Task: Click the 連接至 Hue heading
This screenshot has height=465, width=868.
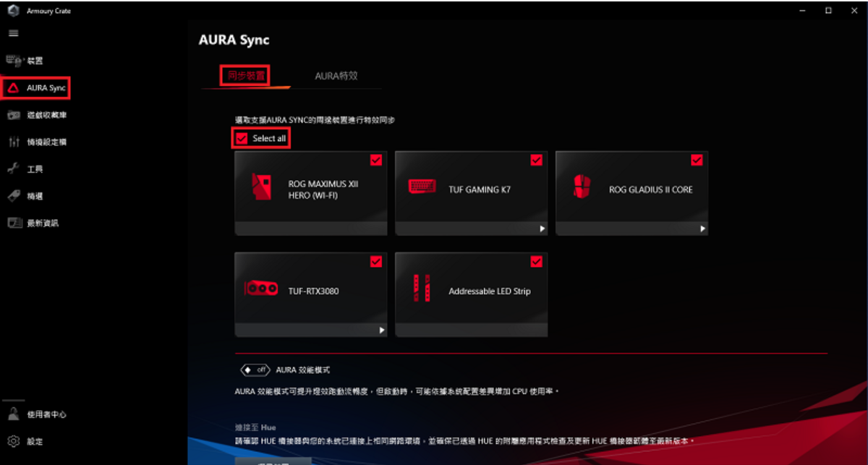Action: coord(255,427)
